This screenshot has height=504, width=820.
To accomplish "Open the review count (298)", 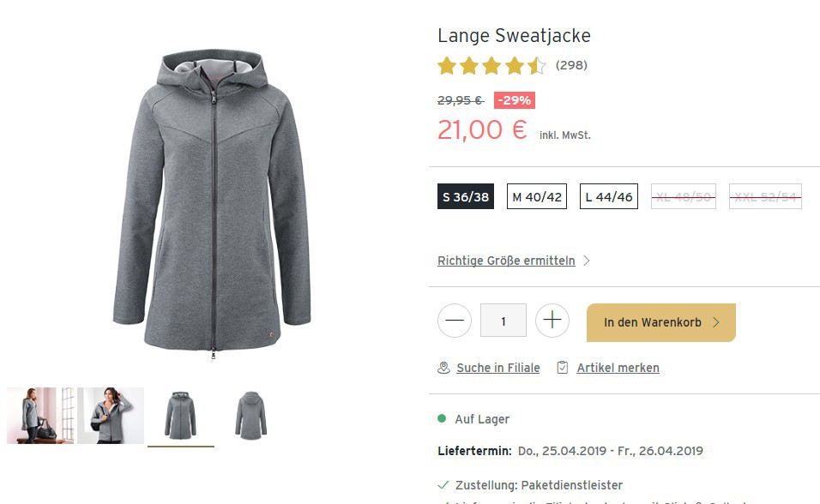I will 571,65.
